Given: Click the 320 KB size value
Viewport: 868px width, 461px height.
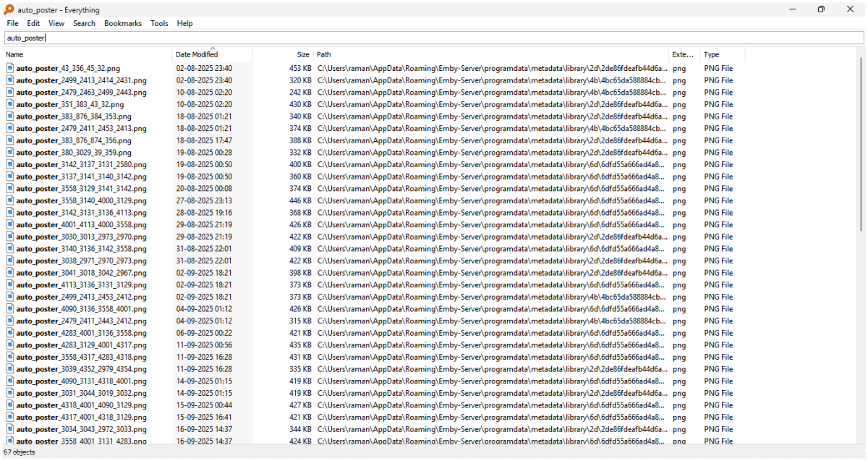Looking at the screenshot, I should (300, 80).
